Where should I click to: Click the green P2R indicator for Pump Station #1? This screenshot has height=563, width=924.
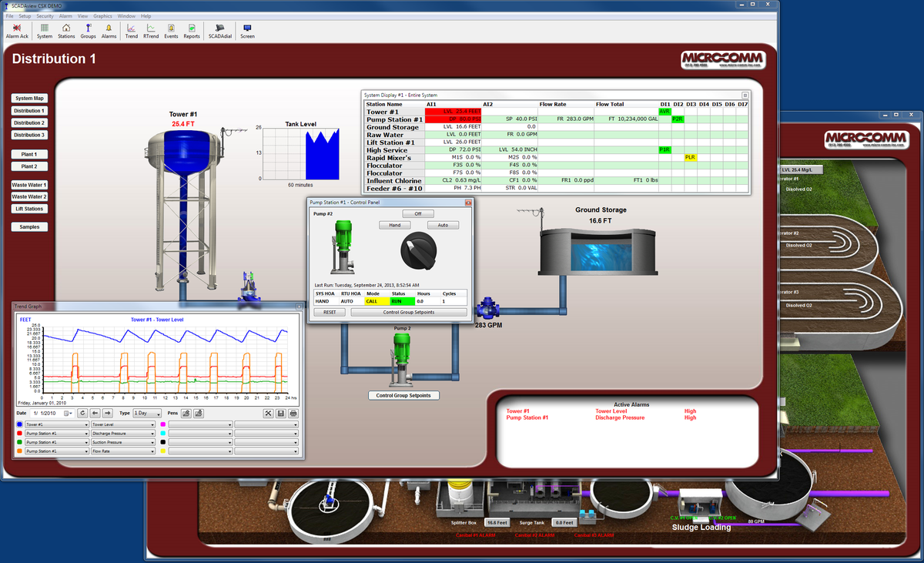(x=678, y=119)
